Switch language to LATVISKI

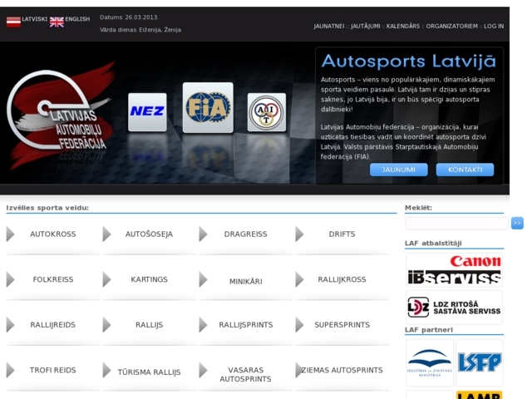click(x=34, y=19)
